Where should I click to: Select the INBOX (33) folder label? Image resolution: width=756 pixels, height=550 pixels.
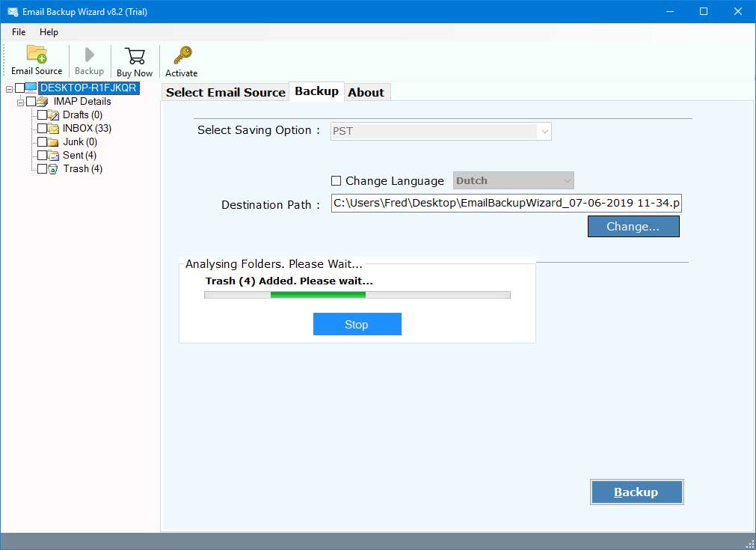pyautogui.click(x=87, y=129)
